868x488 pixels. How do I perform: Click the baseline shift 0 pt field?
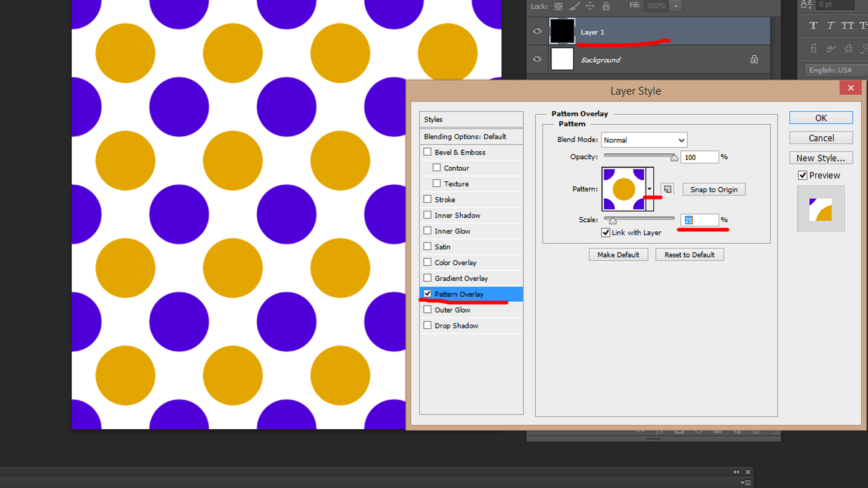pyautogui.click(x=835, y=5)
